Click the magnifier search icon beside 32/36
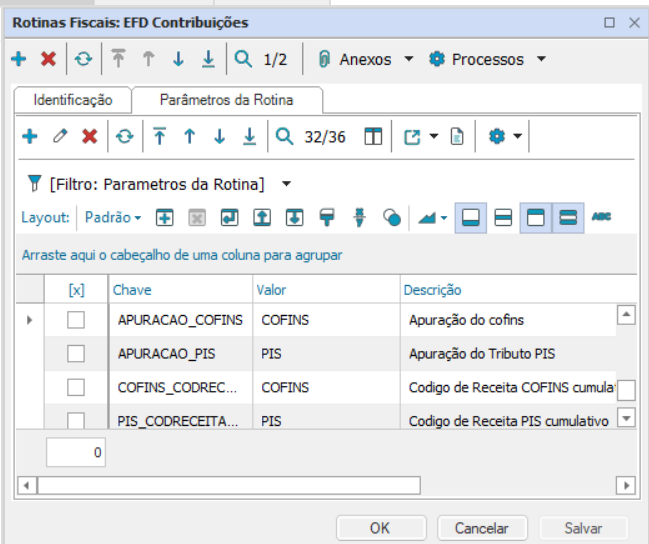This screenshot has height=544, width=649. click(x=284, y=137)
